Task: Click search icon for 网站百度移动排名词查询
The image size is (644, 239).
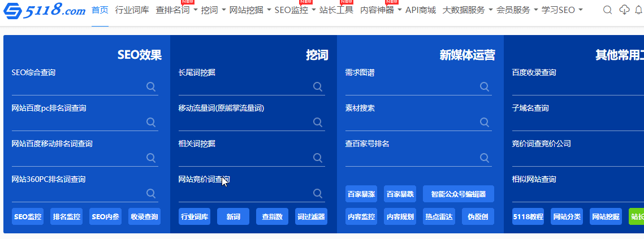Action: click(x=151, y=158)
